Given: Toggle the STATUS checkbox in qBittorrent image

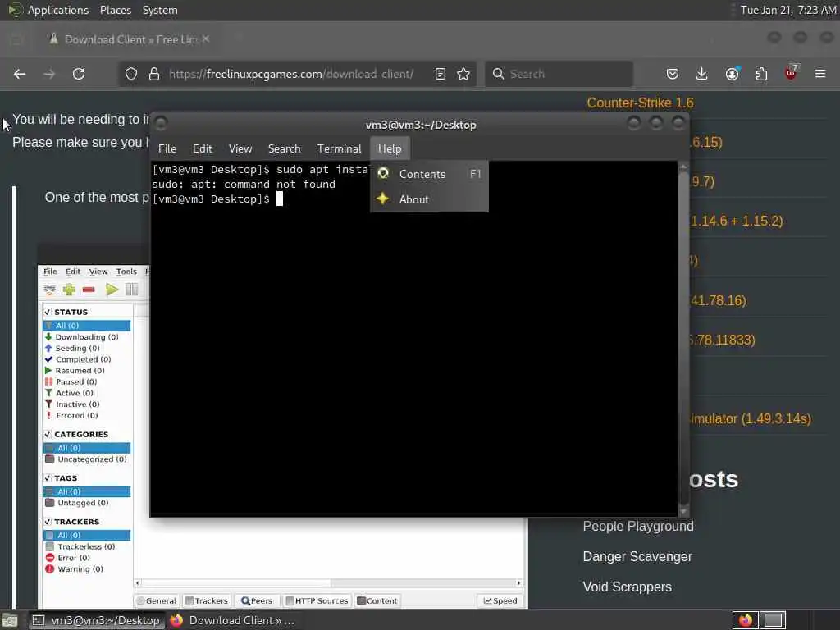Looking at the screenshot, I should [x=47, y=312].
